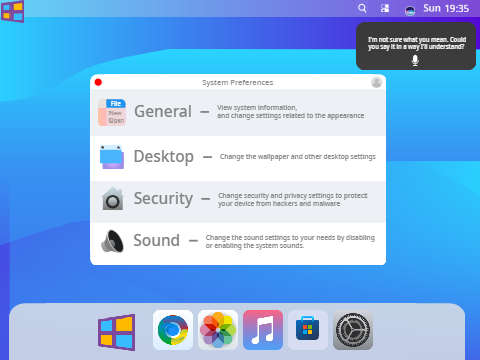Select the Sound heading text

click(x=157, y=240)
